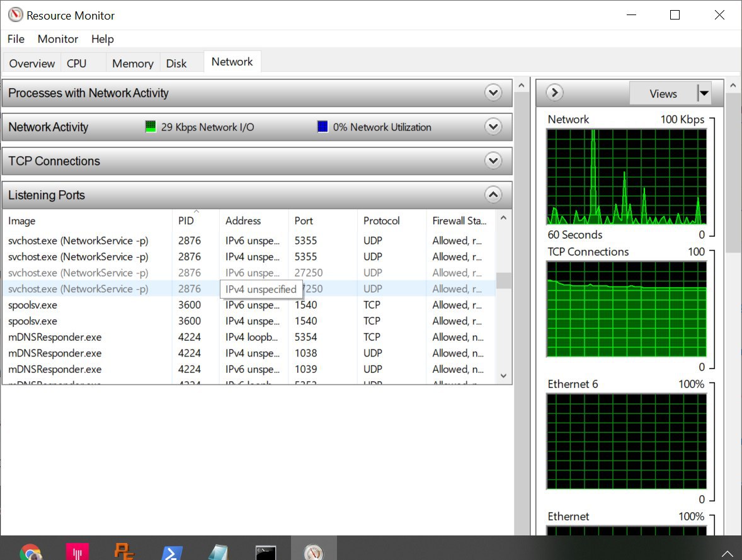Open the Monitor menu
This screenshot has height=560, width=742.
[58, 39]
